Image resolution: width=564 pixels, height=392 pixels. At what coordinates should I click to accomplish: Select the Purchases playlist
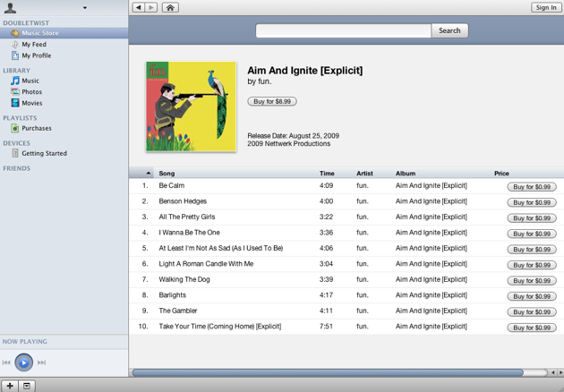pos(37,128)
